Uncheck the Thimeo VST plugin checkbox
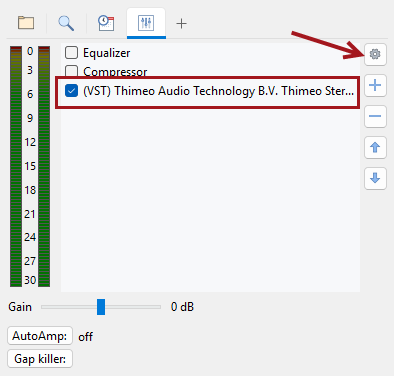Image resolution: width=394 pixels, height=376 pixels. point(71,91)
